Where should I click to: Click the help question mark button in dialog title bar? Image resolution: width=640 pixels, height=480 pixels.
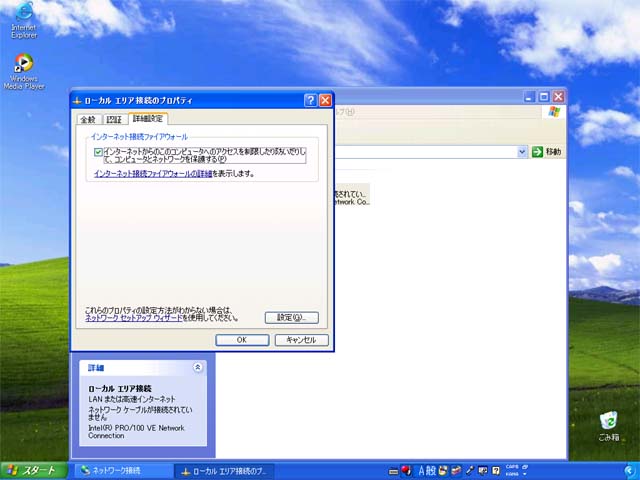311,100
